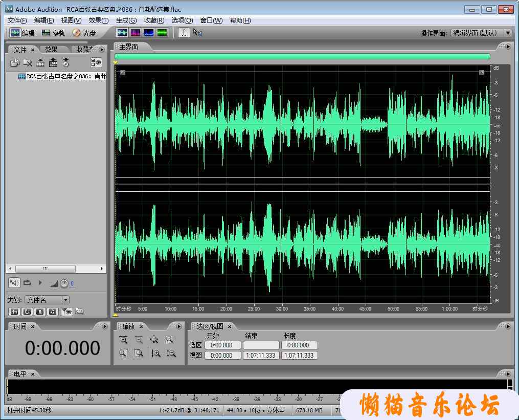Click the preview volume knob
The image size is (519, 420).
click(x=64, y=283)
